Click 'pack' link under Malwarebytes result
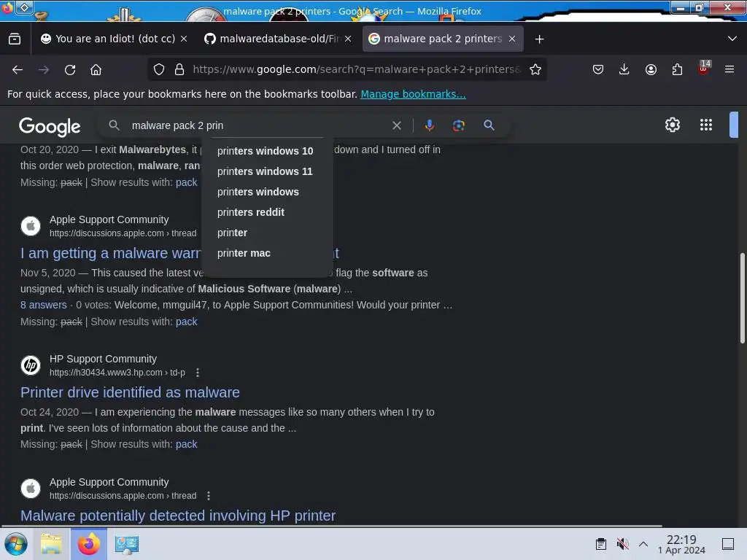This screenshot has width=747, height=560. pyautogui.click(x=186, y=182)
